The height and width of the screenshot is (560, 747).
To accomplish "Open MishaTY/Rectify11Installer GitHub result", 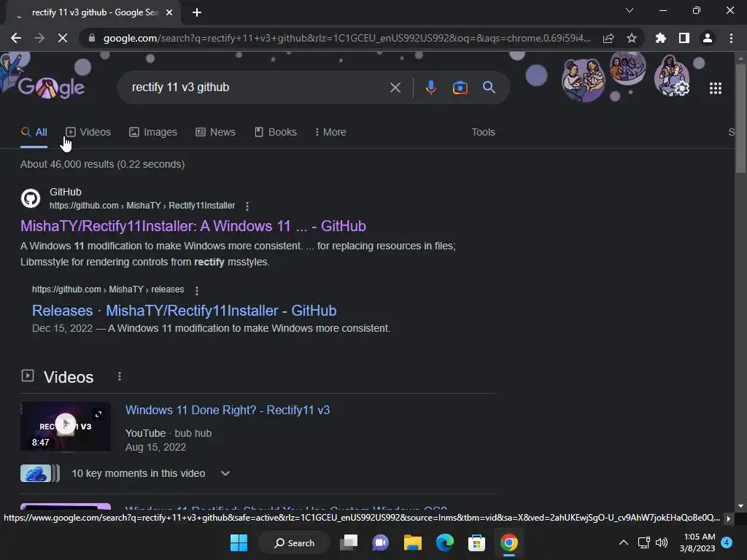I will point(193,226).
